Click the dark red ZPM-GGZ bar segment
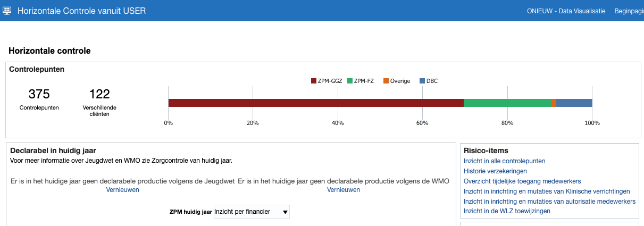644x226 pixels. [x=316, y=103]
